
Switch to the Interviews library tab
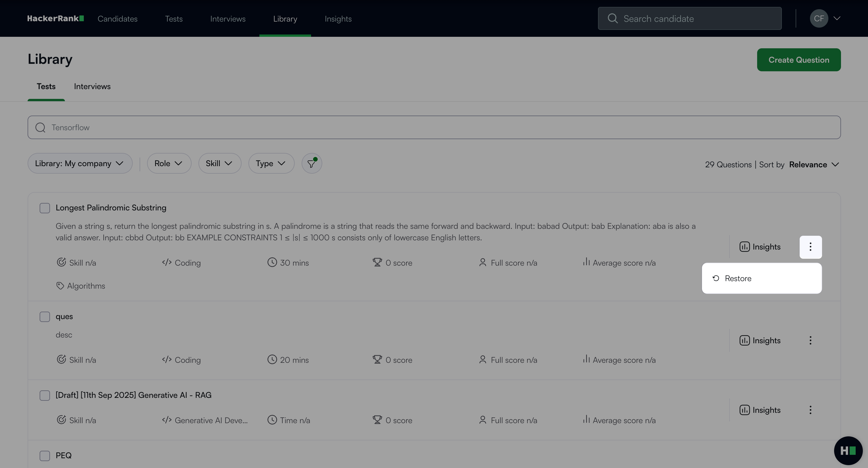92,87
